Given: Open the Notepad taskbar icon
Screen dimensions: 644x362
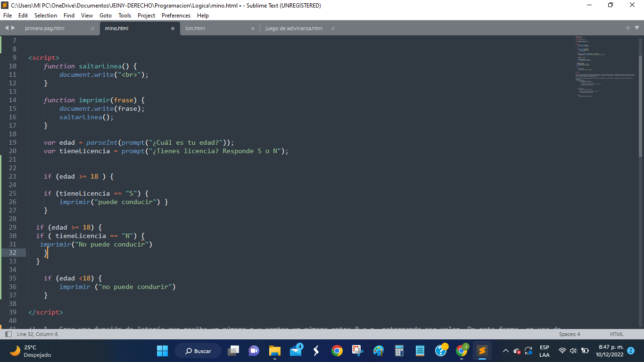Looking at the screenshot, I should 420,351.
